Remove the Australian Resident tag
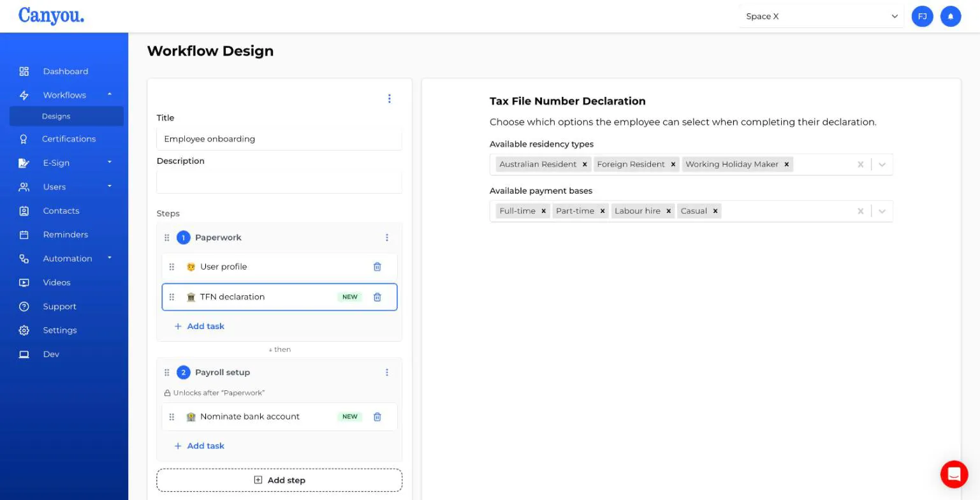Viewport: 980px width, 500px height. (584, 165)
